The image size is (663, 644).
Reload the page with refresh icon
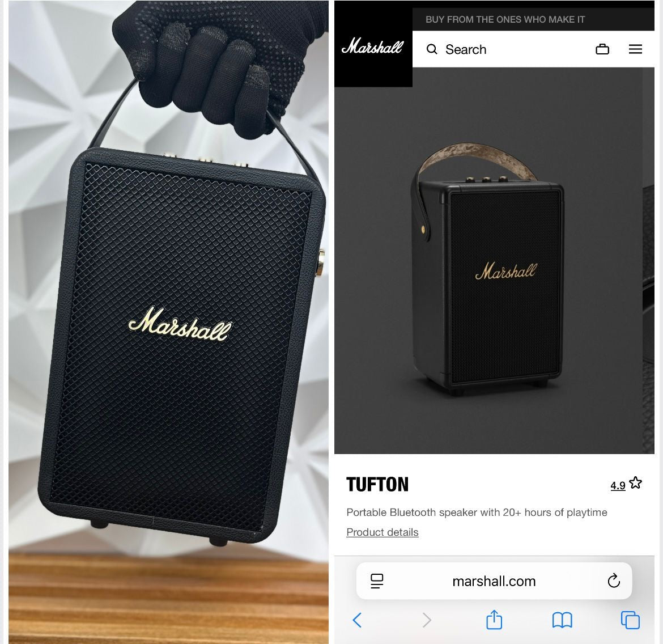pyautogui.click(x=614, y=581)
